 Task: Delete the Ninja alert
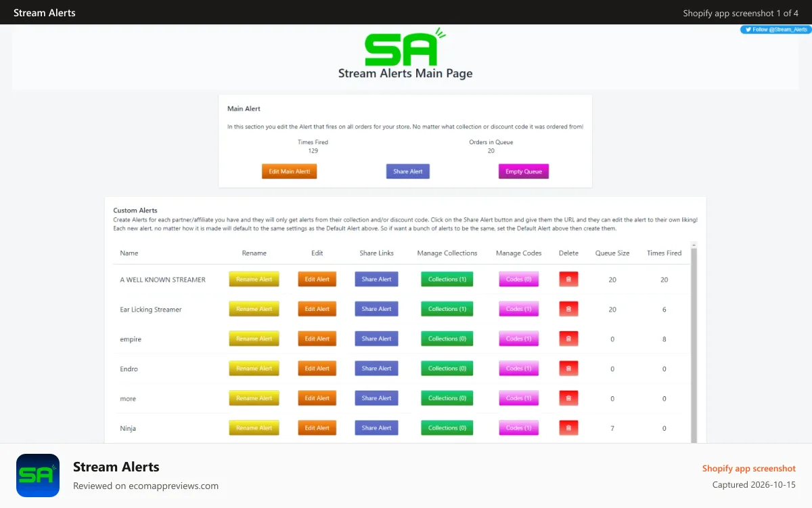[x=568, y=428]
